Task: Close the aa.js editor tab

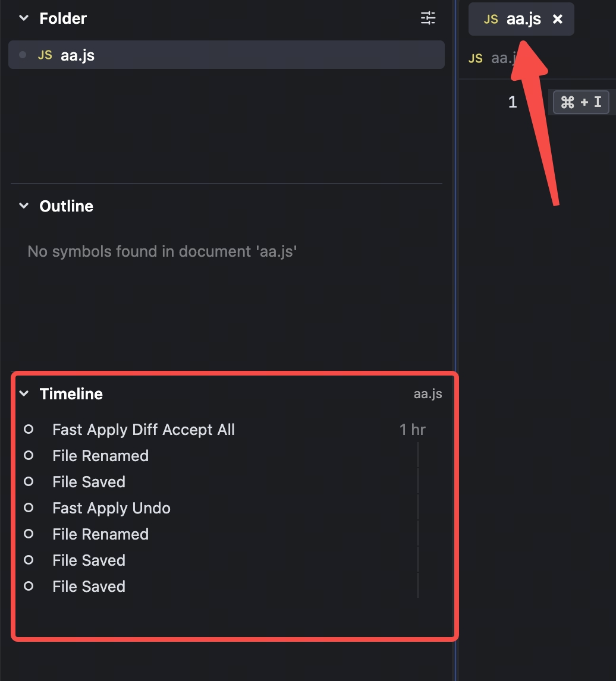Action: click(558, 19)
